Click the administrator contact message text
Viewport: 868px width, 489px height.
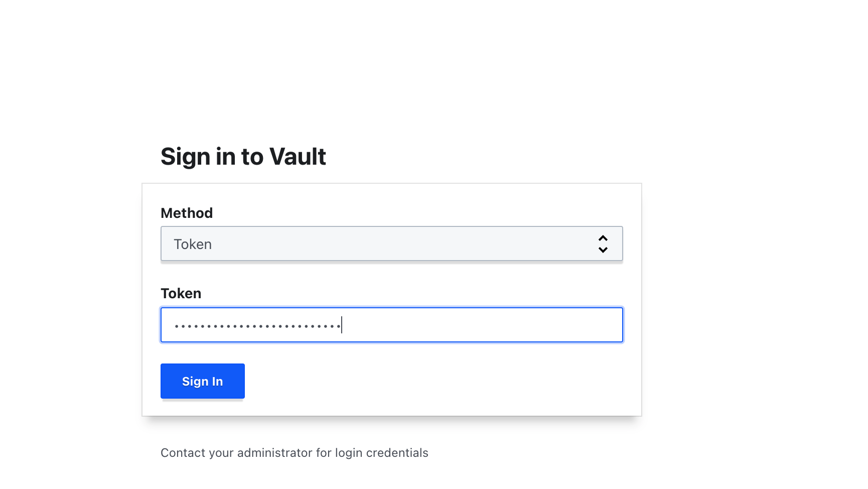coord(294,452)
